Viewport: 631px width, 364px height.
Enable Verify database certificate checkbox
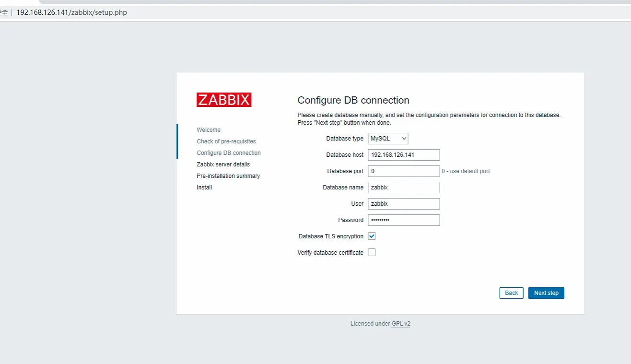372,252
